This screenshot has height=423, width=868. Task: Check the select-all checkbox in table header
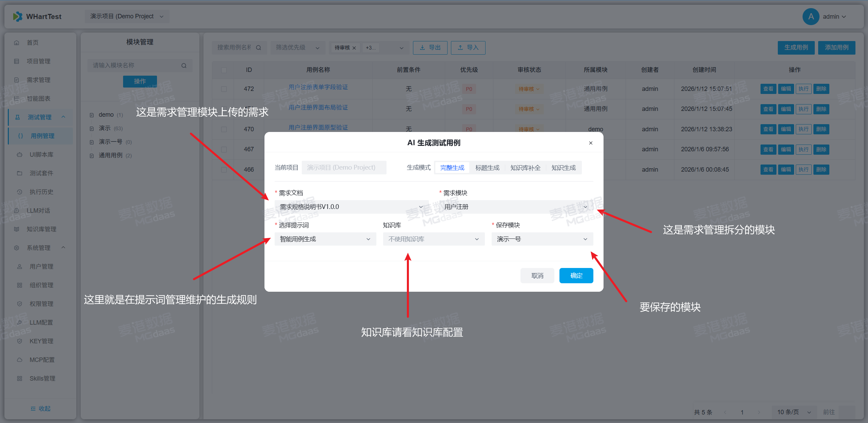(x=224, y=70)
